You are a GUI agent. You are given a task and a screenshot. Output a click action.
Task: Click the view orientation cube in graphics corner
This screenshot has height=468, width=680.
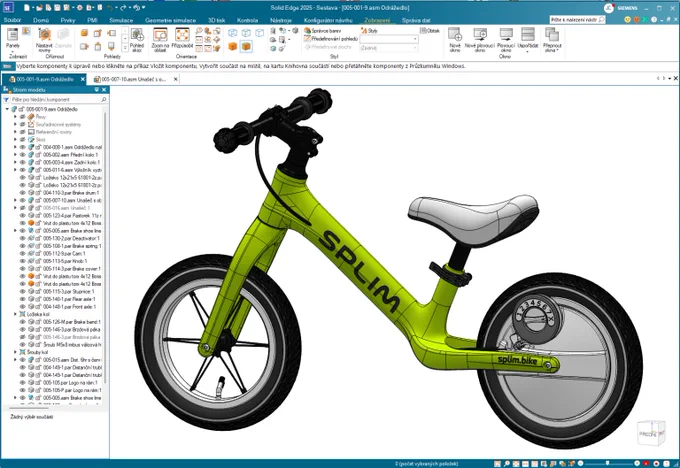pos(651,433)
